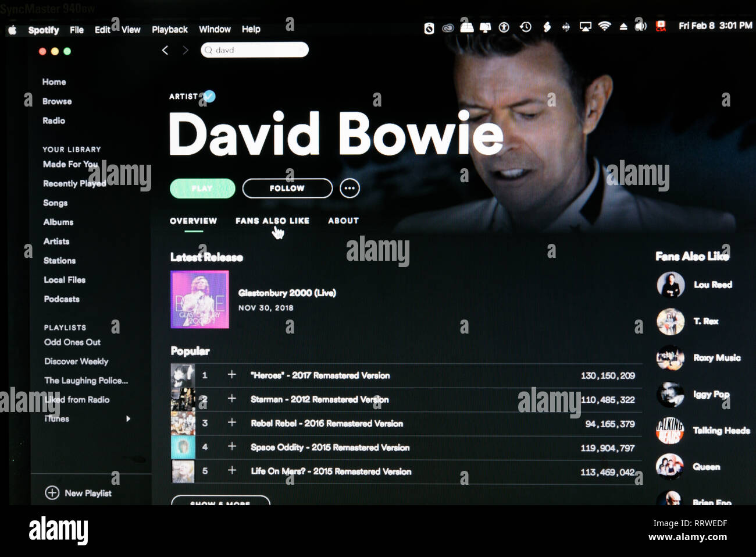Viewport: 756px width, 557px height.
Task: Click the New Playlist plus icon
Action: pos(52,493)
